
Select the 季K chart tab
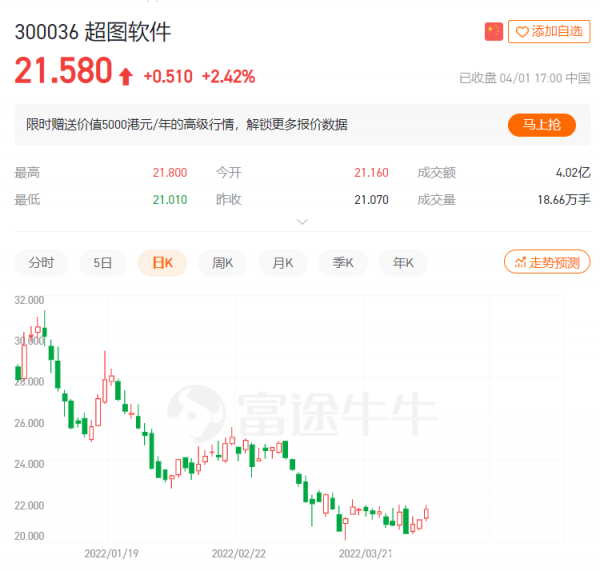click(343, 263)
